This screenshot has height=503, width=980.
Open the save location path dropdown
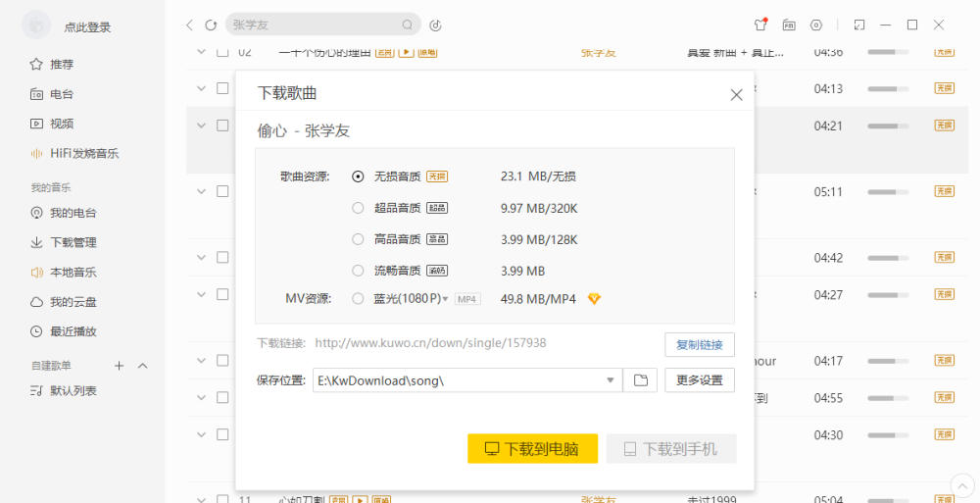(x=610, y=380)
